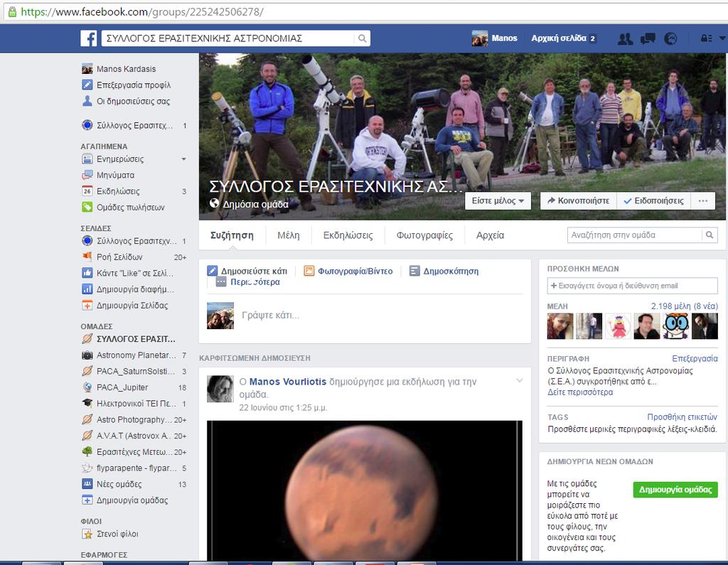
Task: Click the Δημοσκόπηση poll icon
Action: (414, 271)
